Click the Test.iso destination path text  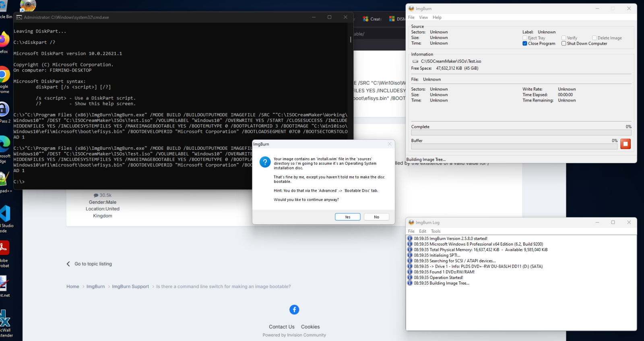(451, 61)
